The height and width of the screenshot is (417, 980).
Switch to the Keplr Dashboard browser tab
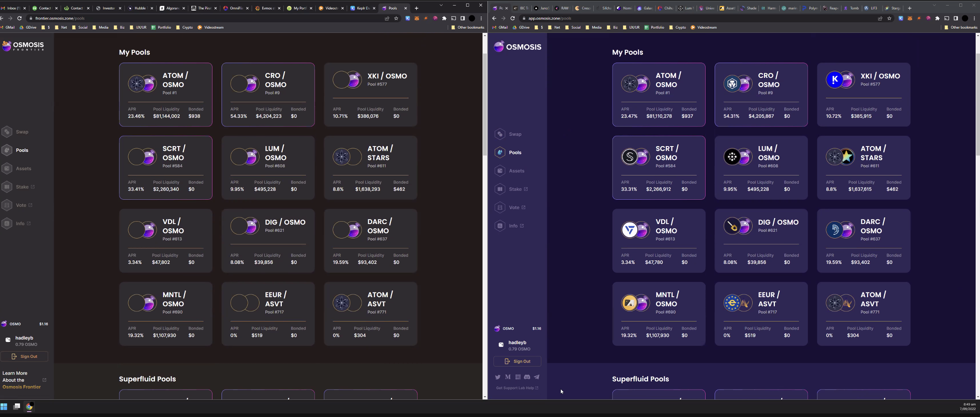click(x=360, y=8)
